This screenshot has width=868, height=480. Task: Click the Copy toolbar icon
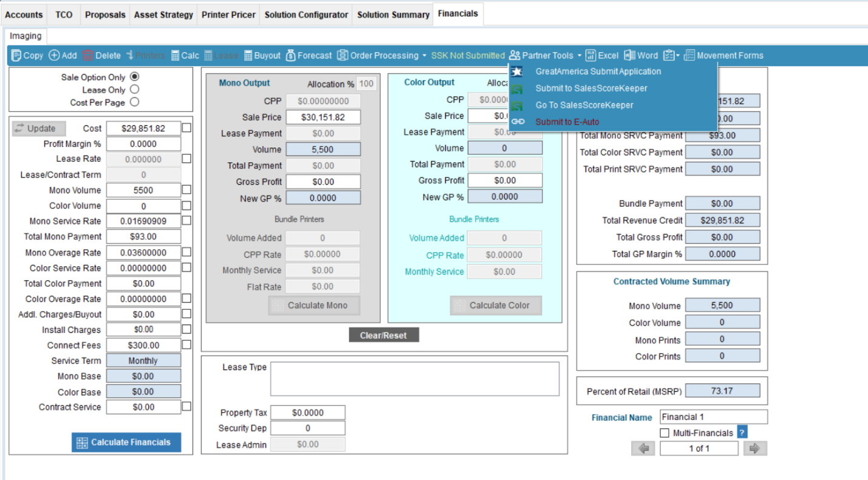click(x=16, y=55)
